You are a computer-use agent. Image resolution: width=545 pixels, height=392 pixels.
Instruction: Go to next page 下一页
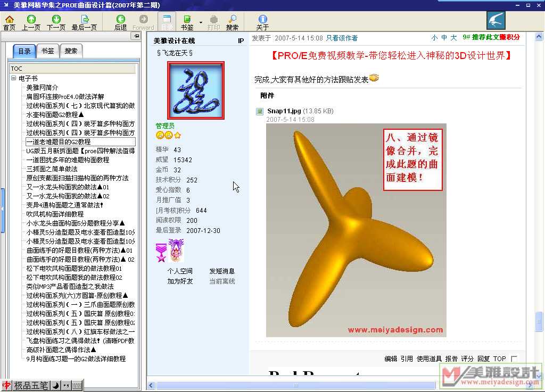[56, 22]
